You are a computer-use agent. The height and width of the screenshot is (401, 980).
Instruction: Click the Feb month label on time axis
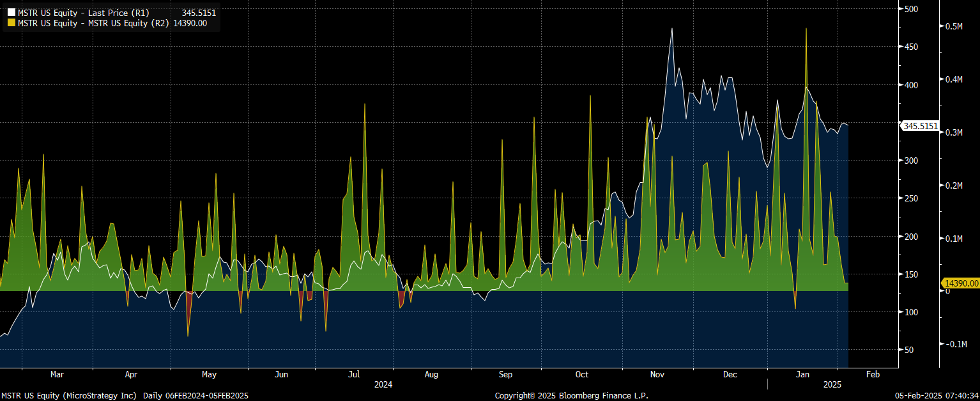873,375
